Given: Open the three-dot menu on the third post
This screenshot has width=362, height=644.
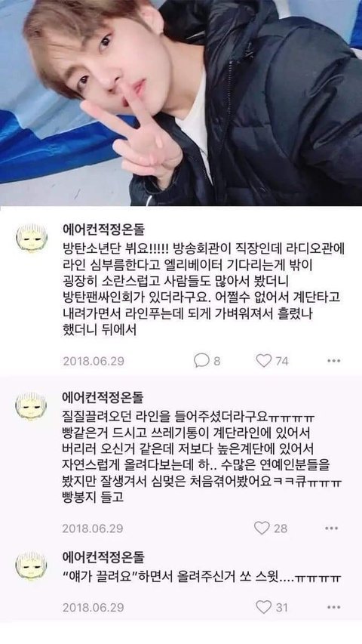Looking at the screenshot, I should pos(333,608).
